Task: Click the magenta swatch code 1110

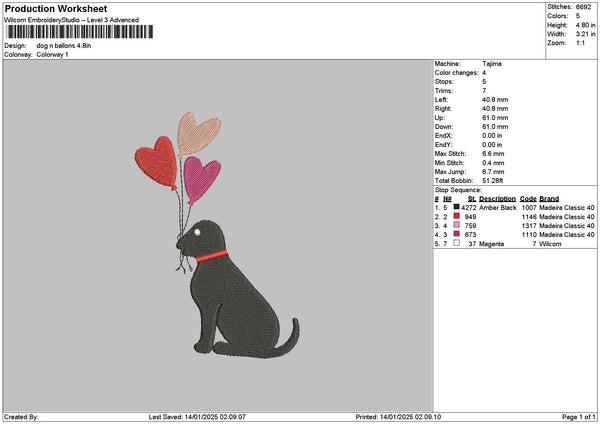Action: click(x=456, y=234)
